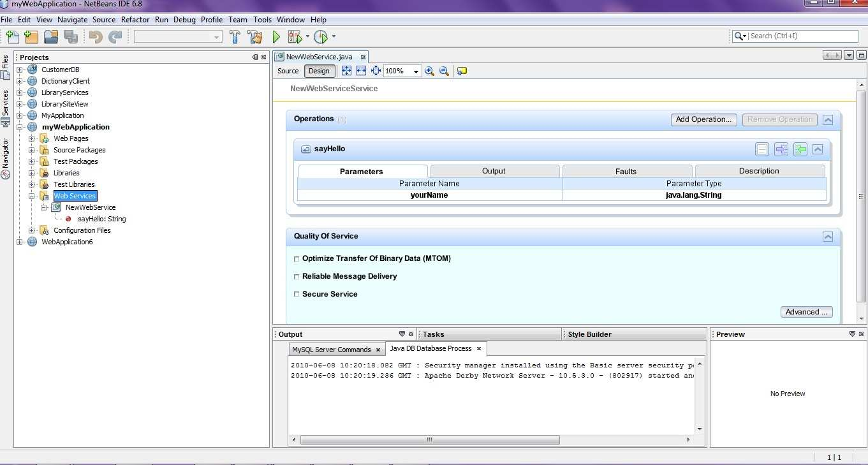Open the Refactor menu
This screenshot has height=465, width=868.
pos(135,20)
